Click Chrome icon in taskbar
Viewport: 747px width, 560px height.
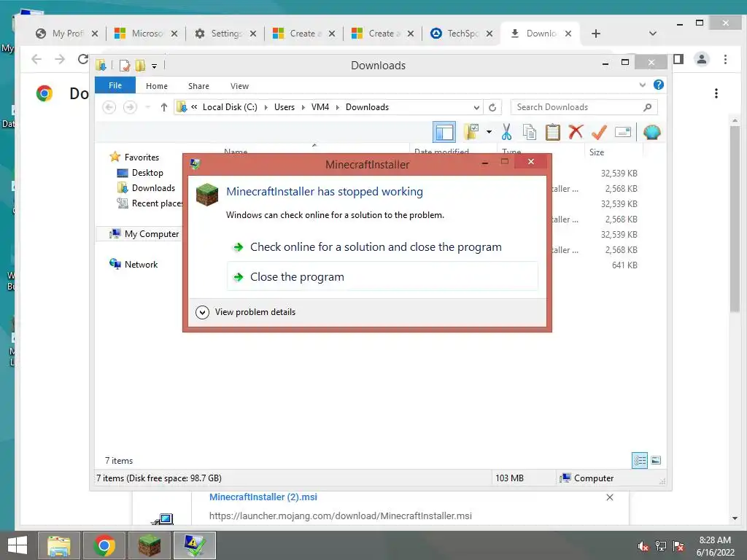point(104,545)
